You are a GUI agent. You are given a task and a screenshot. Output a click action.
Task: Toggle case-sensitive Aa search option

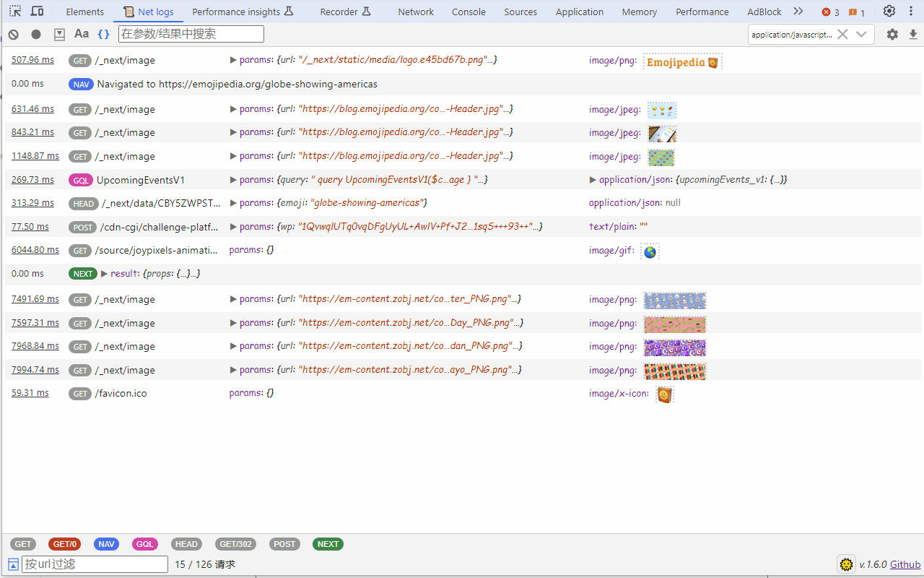[x=82, y=34]
